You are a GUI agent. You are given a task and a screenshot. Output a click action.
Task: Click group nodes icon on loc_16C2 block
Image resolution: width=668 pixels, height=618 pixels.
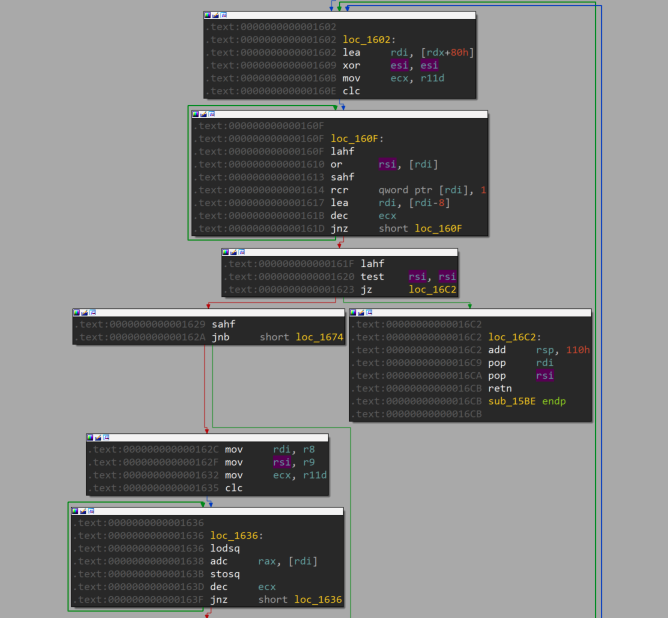tap(369, 313)
